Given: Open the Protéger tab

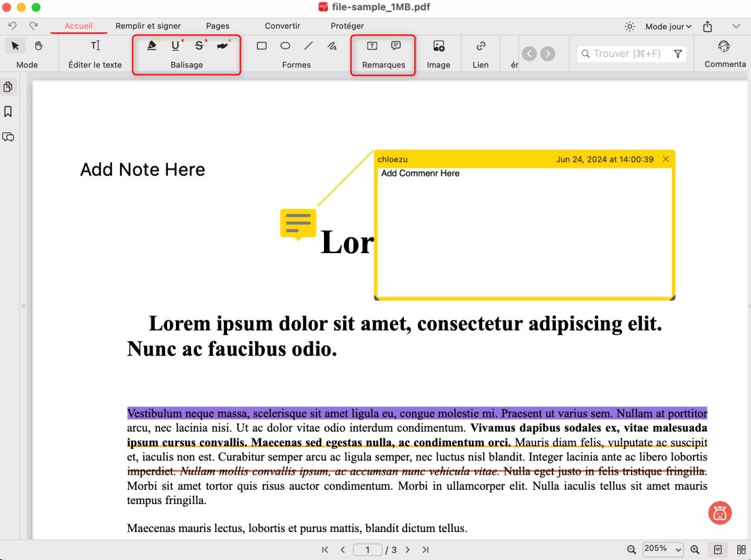Looking at the screenshot, I should coord(347,26).
